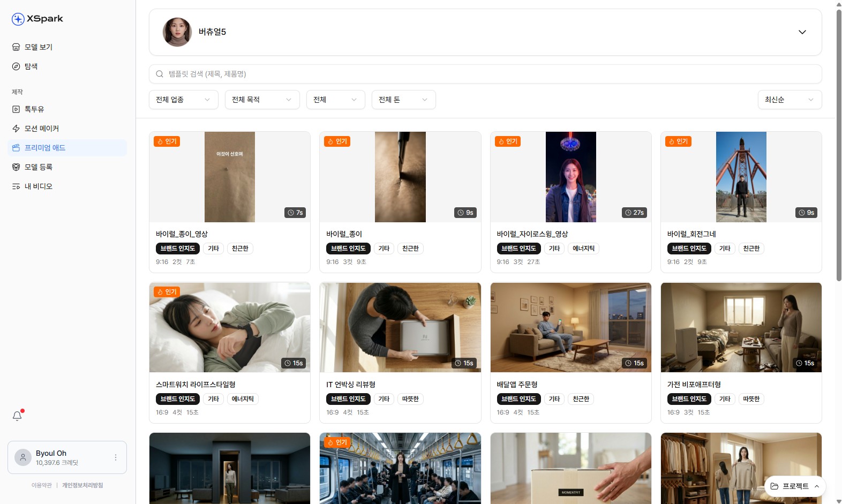
Task: Click the 7s duration badge
Action: [295, 213]
